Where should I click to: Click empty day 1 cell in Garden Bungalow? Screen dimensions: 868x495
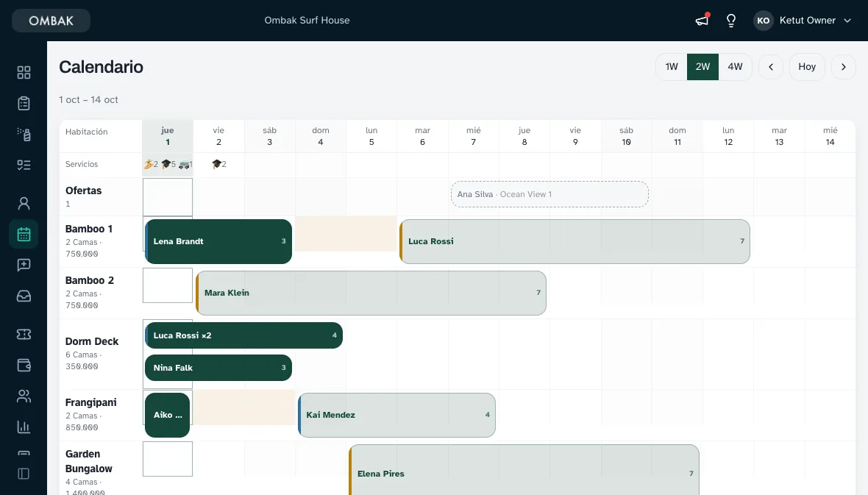coord(168,459)
